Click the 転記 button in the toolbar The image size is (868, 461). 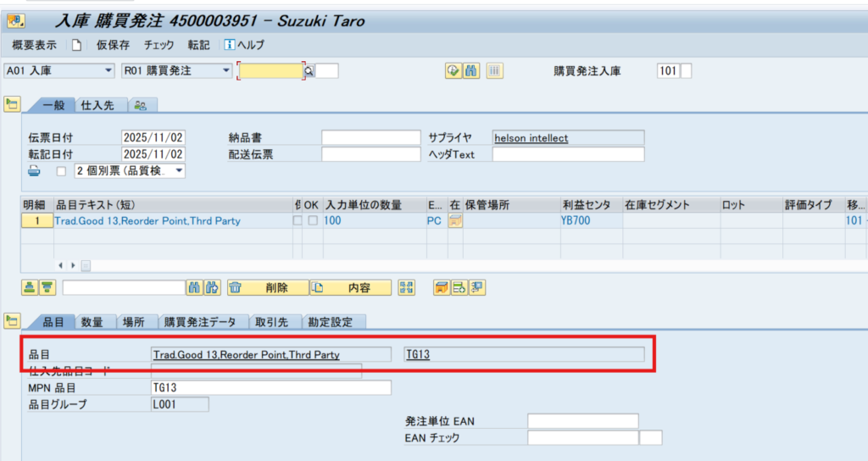(x=199, y=45)
